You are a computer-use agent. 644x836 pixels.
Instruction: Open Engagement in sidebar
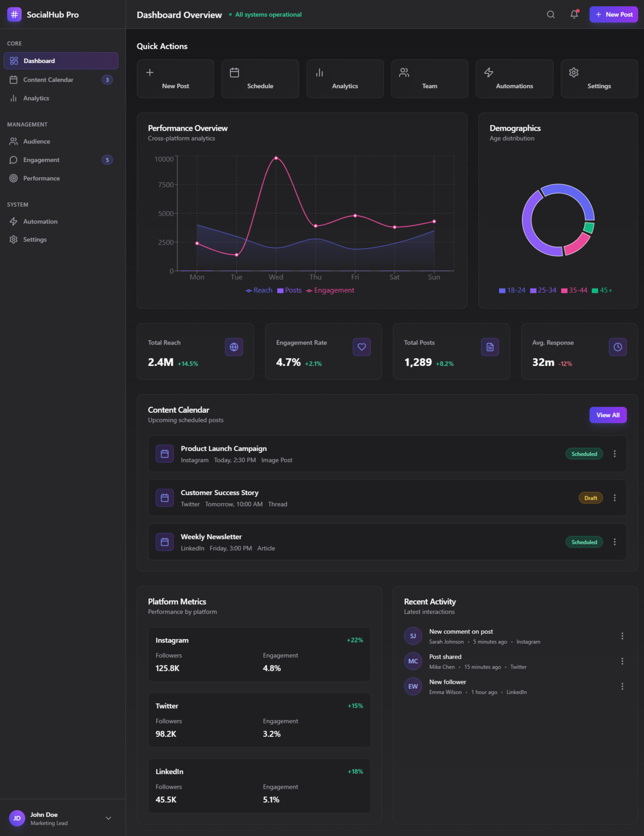[x=61, y=160]
